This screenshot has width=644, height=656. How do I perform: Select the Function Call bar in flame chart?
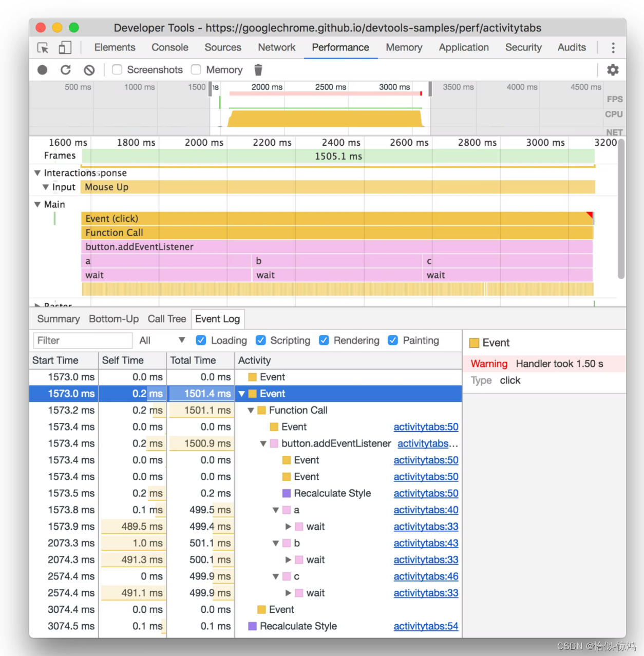pos(337,233)
